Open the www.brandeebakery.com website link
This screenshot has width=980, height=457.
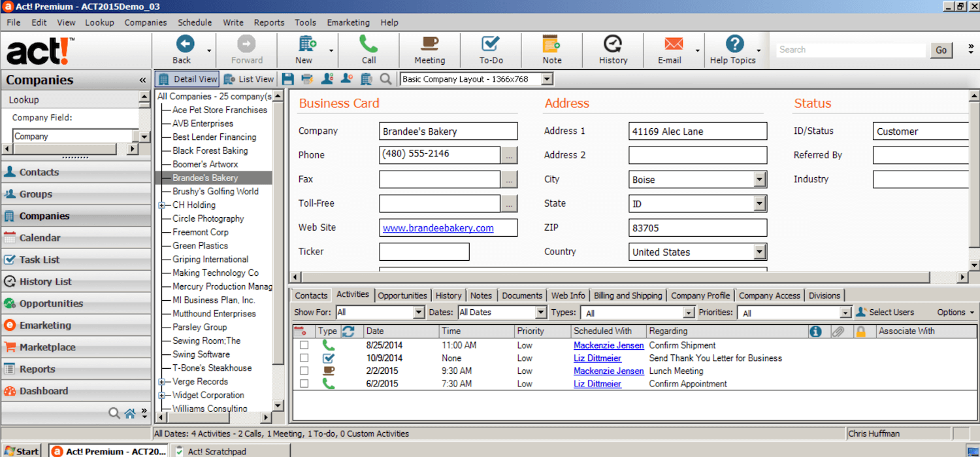(438, 228)
